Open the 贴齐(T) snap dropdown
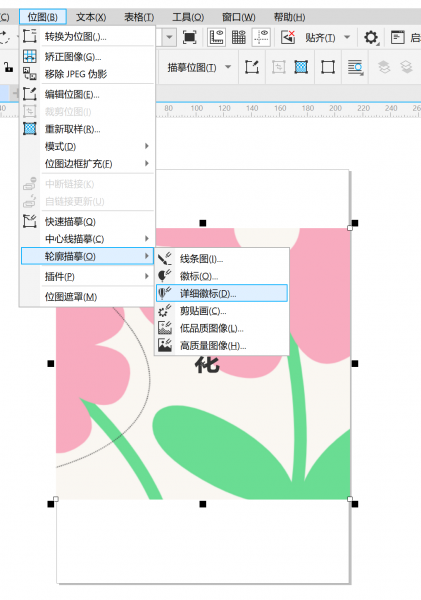The image size is (421, 600). pos(347,37)
